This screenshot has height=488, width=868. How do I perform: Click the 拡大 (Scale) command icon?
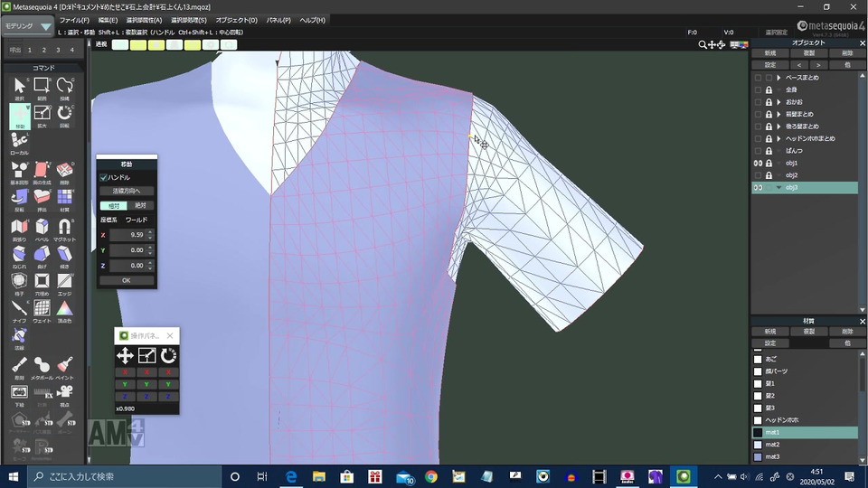[x=42, y=115]
